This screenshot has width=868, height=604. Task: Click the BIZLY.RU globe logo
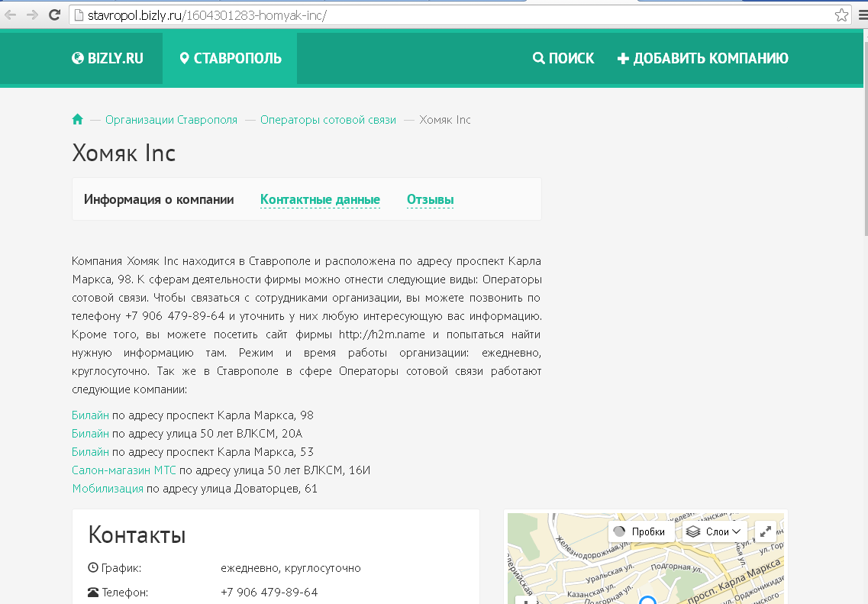coord(108,59)
